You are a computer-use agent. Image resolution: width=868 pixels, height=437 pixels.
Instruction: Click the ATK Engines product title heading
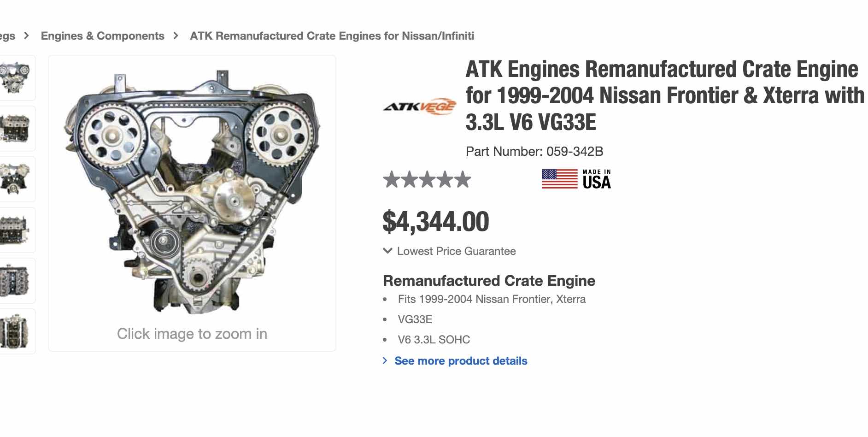click(663, 95)
